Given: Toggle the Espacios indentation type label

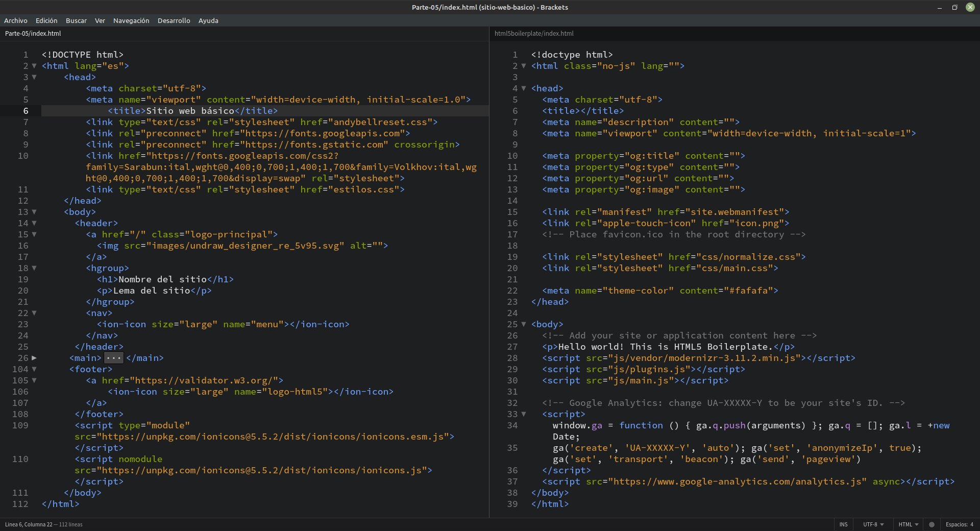Looking at the screenshot, I should tap(957, 524).
